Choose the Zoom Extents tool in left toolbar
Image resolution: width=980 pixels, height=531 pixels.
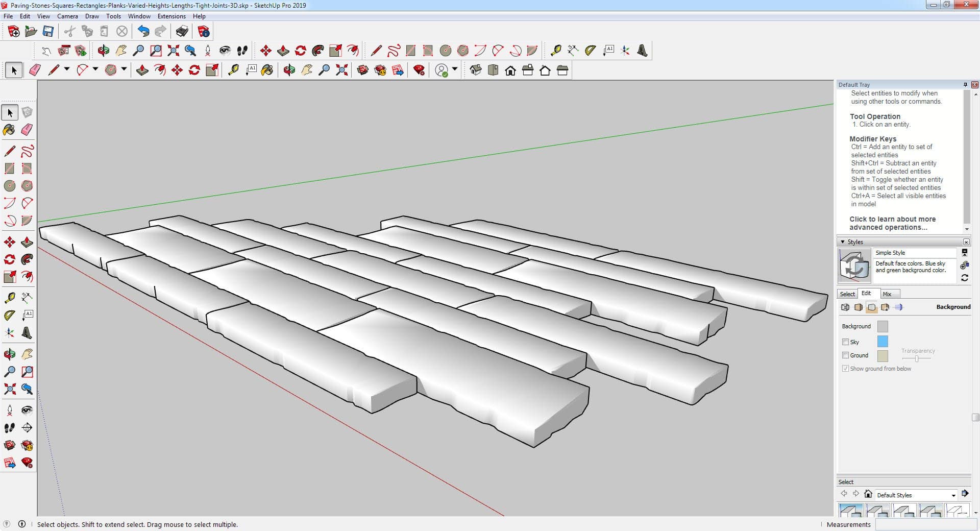[x=9, y=389]
